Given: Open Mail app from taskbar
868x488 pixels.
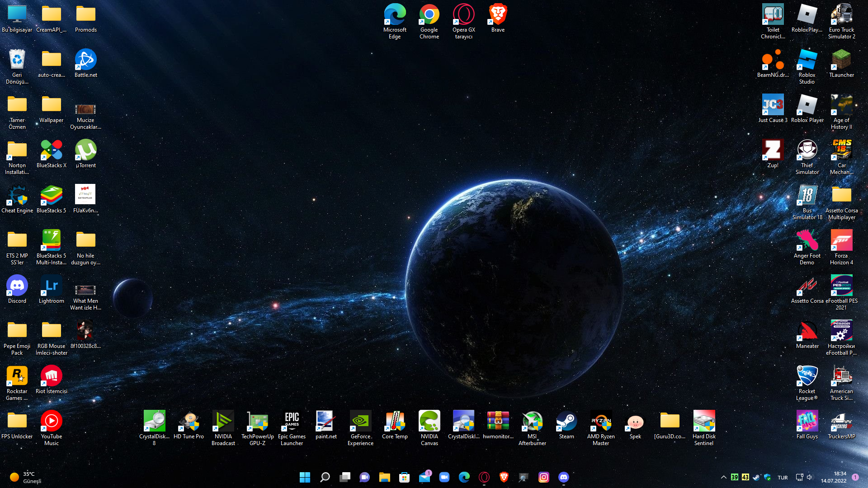Looking at the screenshot, I should coord(425,477).
